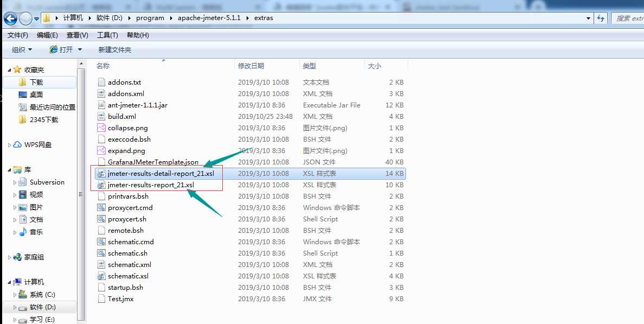Select 软件 (D:) in the breadcrumb
The image size is (644, 324).
[x=109, y=18]
